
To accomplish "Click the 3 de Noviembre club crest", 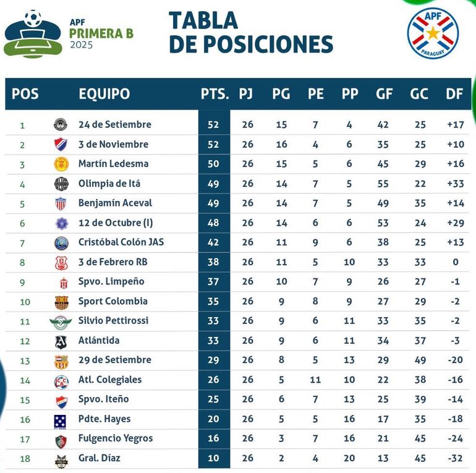I will tap(61, 144).
